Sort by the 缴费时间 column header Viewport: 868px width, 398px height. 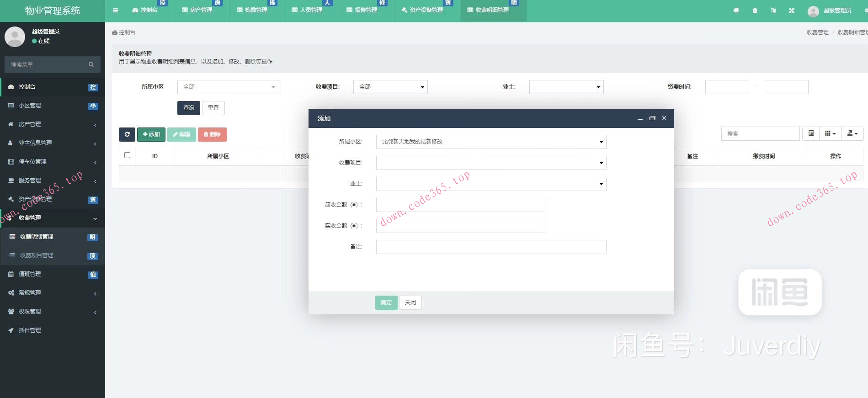pos(764,156)
